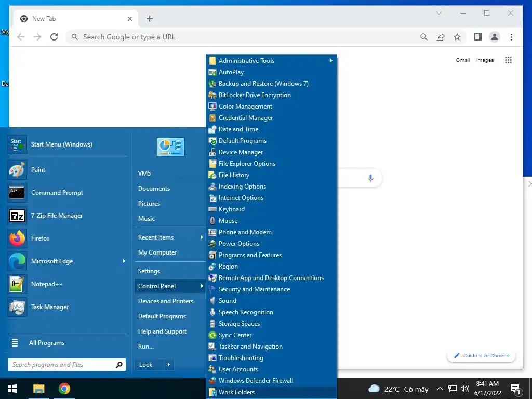Image resolution: width=532 pixels, height=399 pixels.
Task: Open User Accounts
Action: 271,369
